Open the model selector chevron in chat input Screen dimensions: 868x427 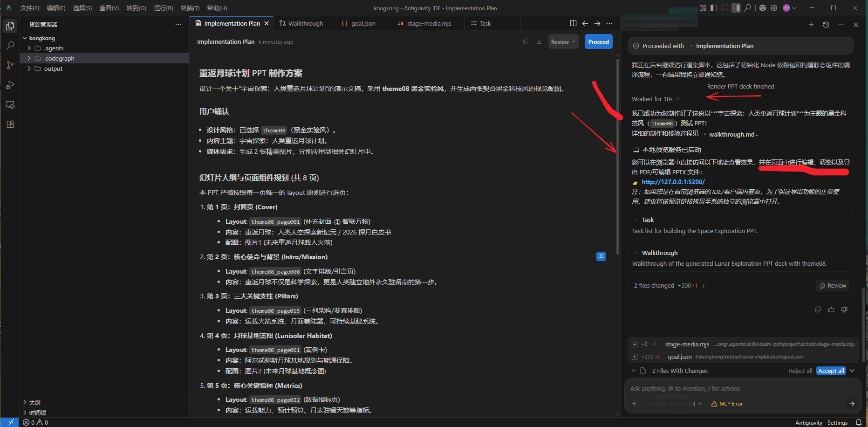click(700, 404)
